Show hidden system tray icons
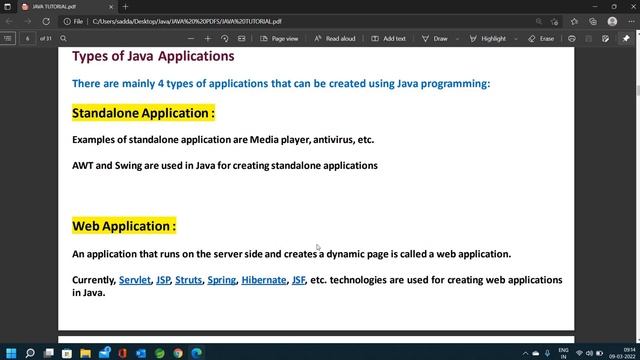This screenshot has height=360, width=640. coord(525,353)
